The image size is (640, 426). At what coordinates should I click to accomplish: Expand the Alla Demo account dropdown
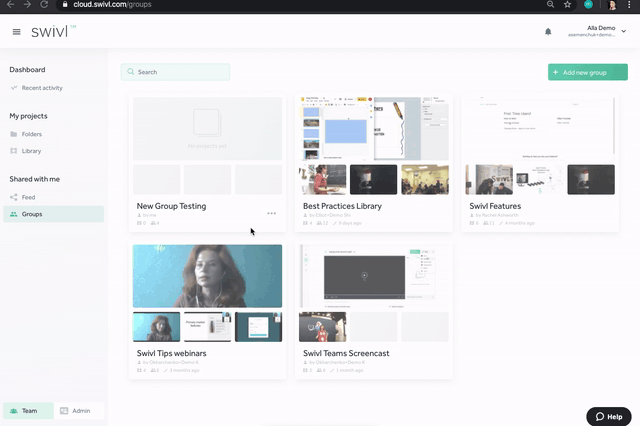coord(624,32)
